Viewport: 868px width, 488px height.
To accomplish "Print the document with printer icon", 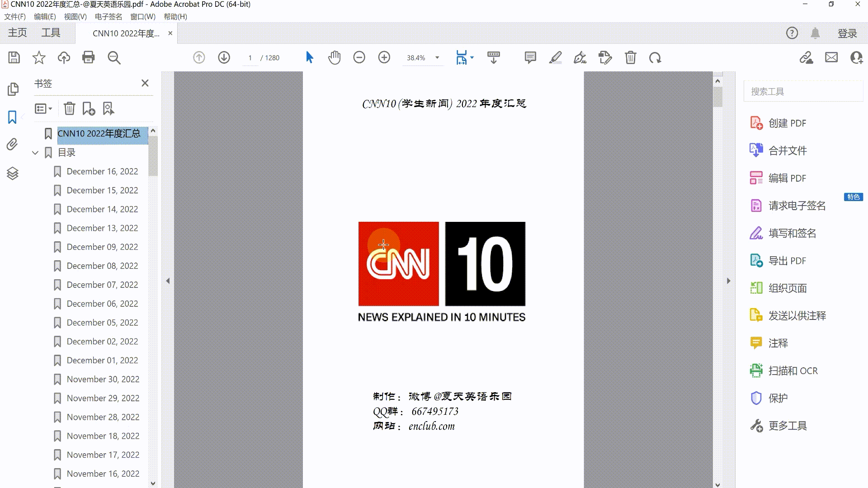I will [89, 57].
